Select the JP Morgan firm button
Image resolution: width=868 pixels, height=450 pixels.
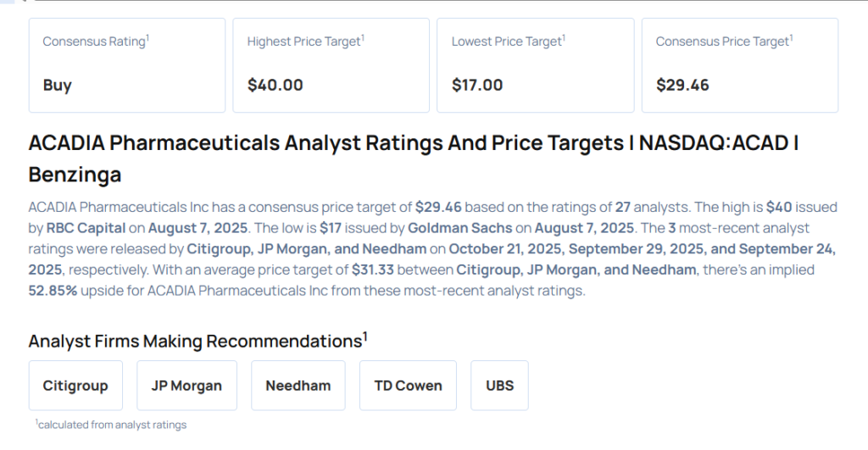point(186,386)
